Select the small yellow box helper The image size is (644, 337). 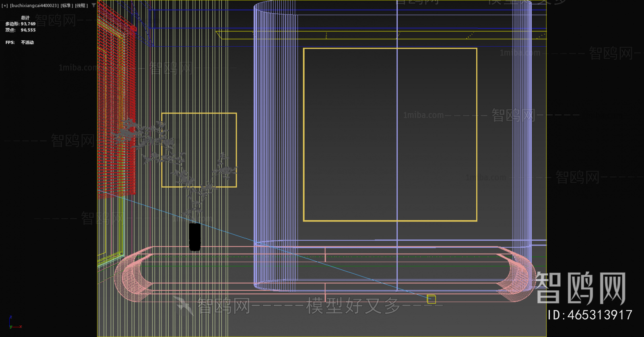point(431,299)
